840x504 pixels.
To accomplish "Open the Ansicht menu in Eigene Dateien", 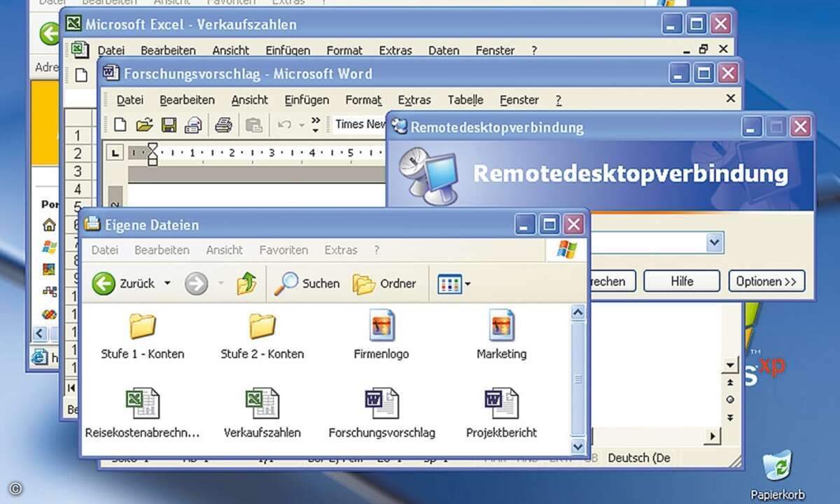I will [x=224, y=250].
